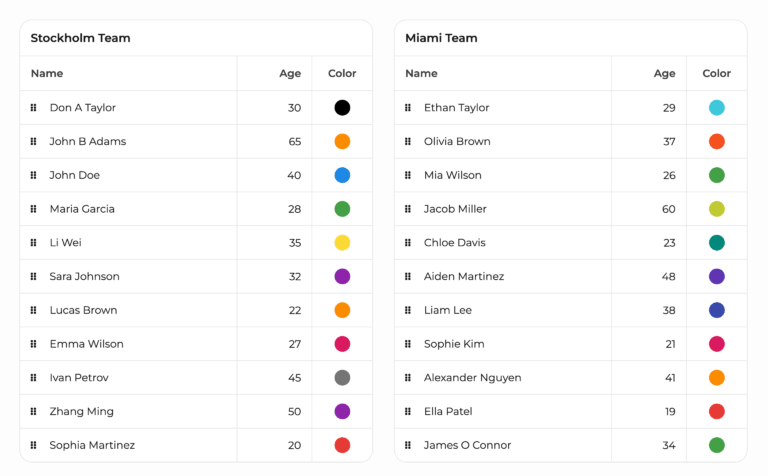Click the black color dot for Don A Taylor
The height and width of the screenshot is (476, 768).
tap(342, 108)
